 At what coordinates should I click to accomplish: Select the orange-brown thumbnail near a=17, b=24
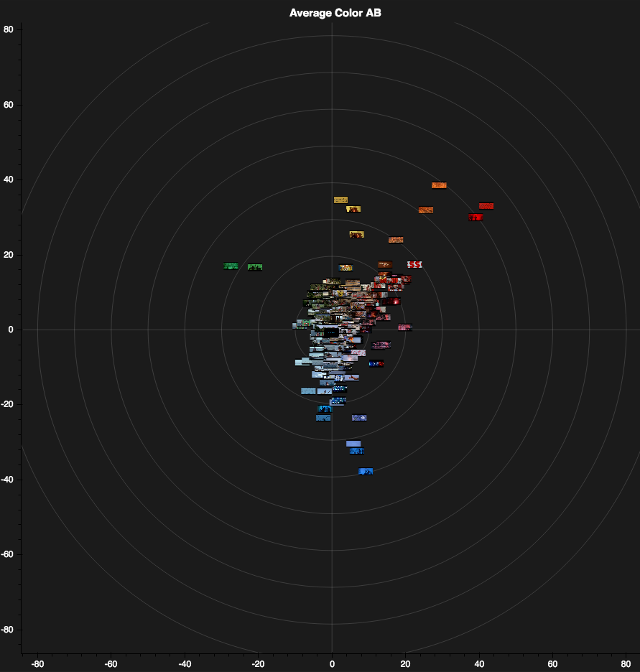396,240
